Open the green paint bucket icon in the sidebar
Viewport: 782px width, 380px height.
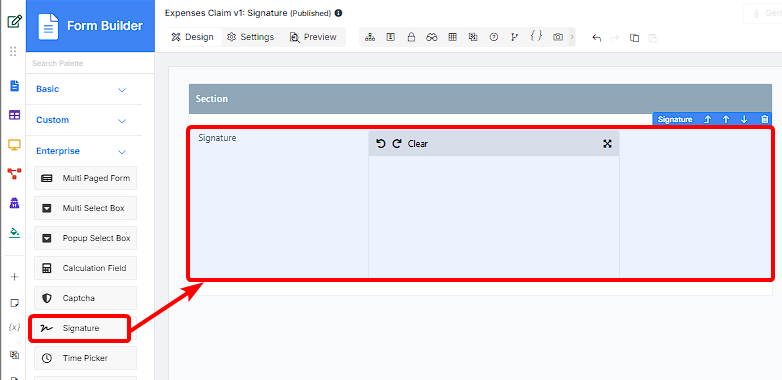[14, 232]
